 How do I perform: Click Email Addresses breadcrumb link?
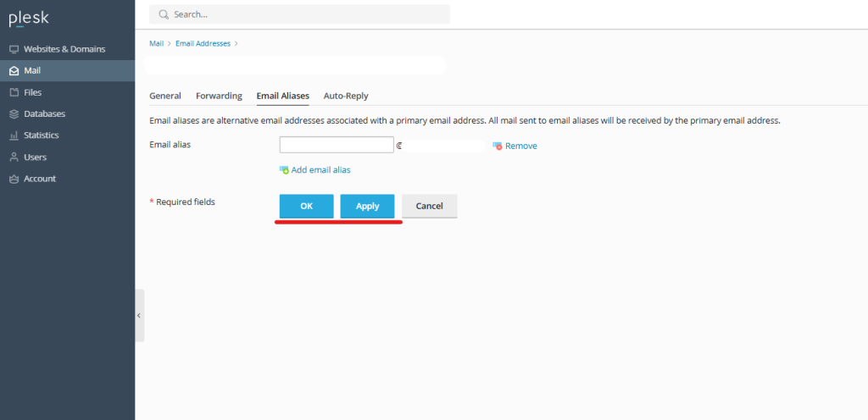coord(203,43)
